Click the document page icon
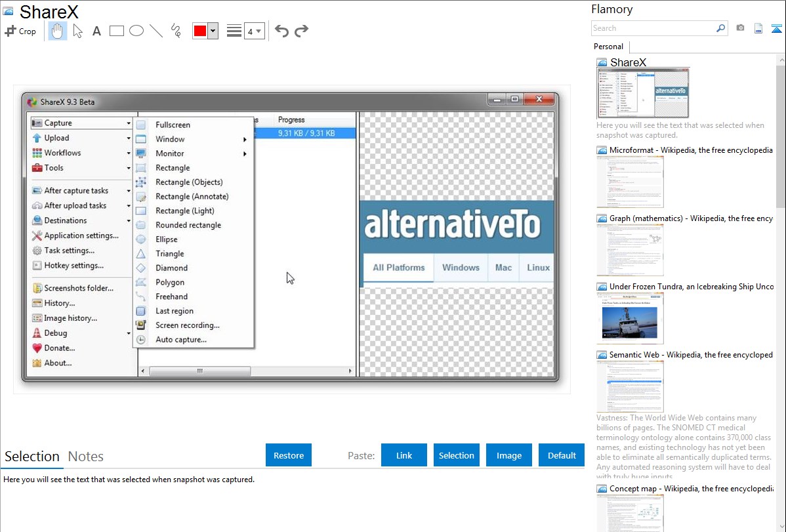This screenshot has width=786, height=532. [758, 28]
